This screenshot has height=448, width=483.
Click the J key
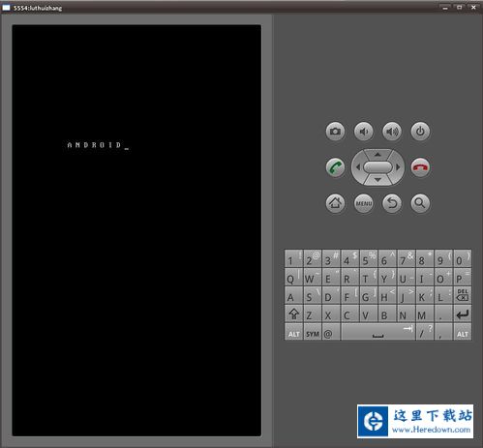(x=406, y=295)
